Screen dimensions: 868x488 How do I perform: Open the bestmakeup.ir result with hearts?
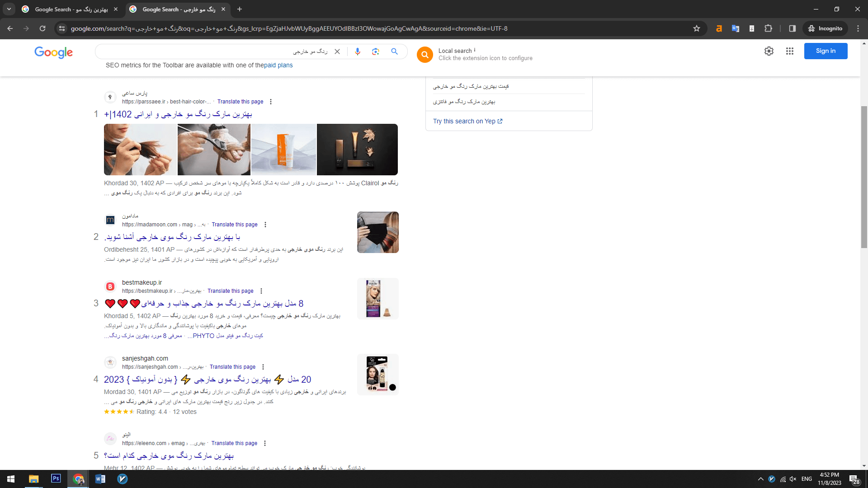tap(204, 304)
